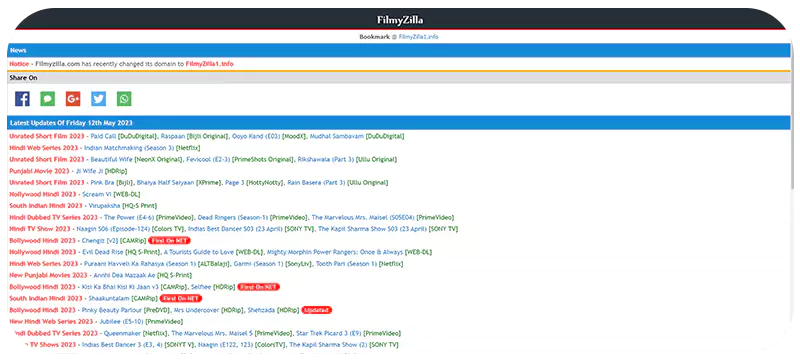Share the page via WhatsApp
The image size is (800, 360).
pos(124,99)
